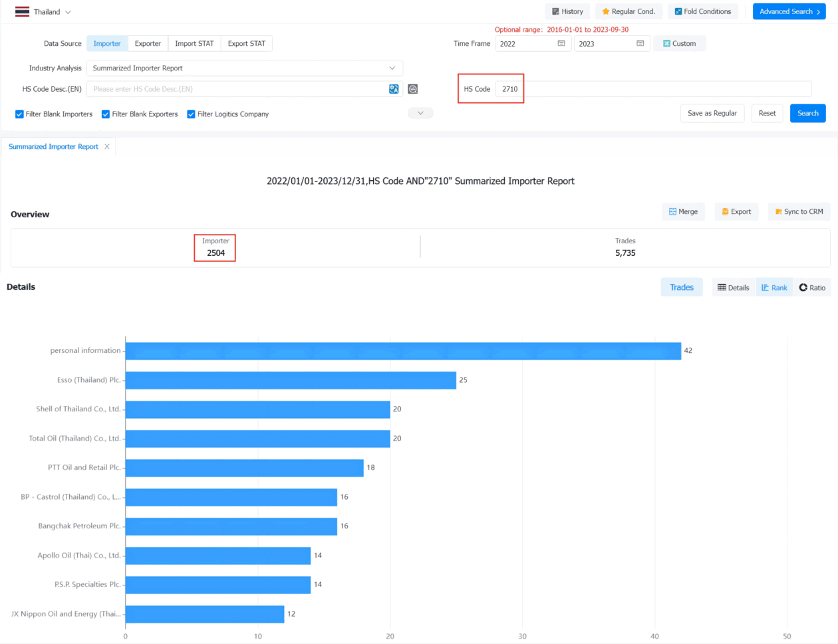Screen dimensions: 838x644
Task: Switch to Export STAT data source
Action: tap(246, 43)
